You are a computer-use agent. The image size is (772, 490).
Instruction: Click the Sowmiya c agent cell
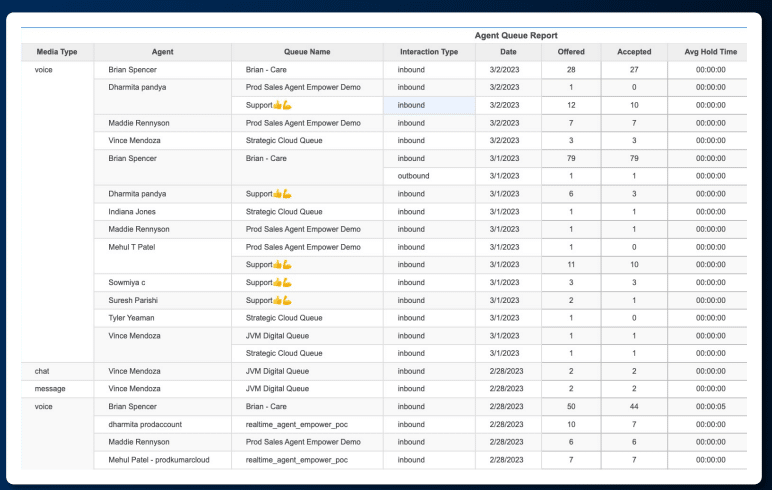[162, 283]
